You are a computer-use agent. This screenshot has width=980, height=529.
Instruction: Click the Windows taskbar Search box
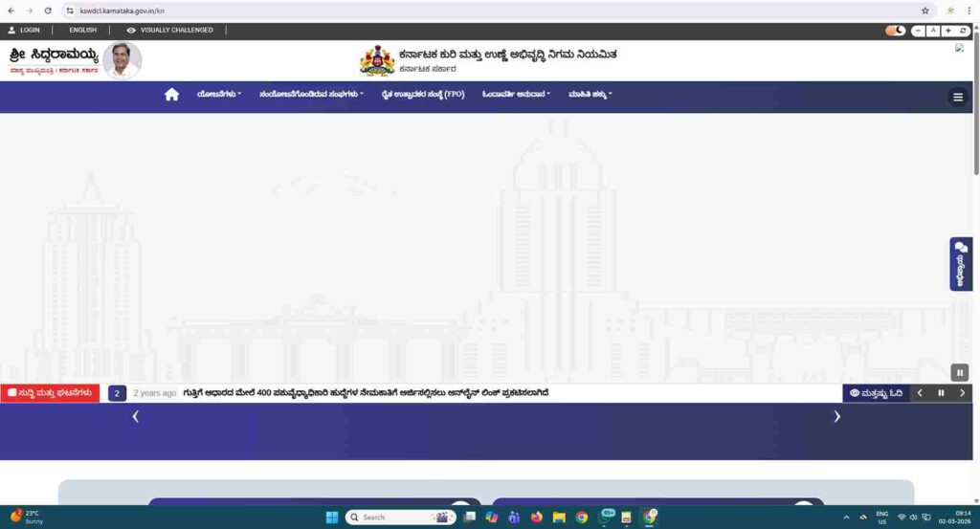[388, 518]
